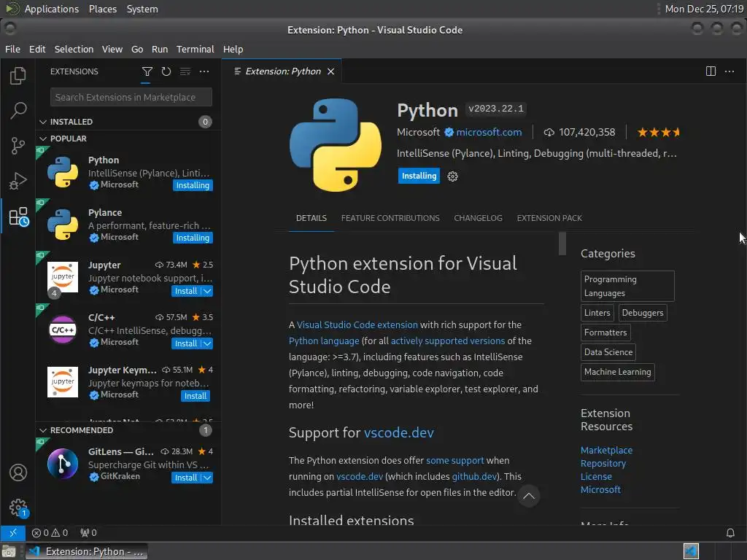The width and height of the screenshot is (747, 560).
Task: Open the Terminal menu
Action: 196,49
